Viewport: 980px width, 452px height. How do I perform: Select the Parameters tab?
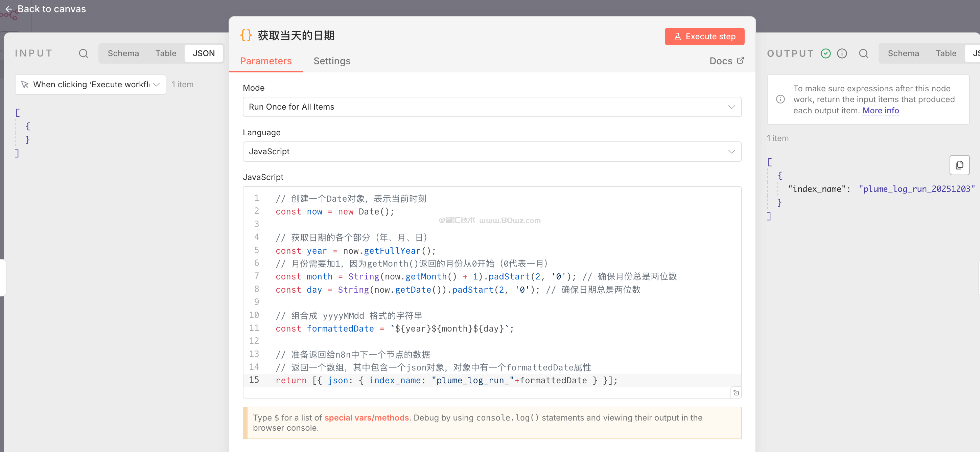[x=265, y=61]
